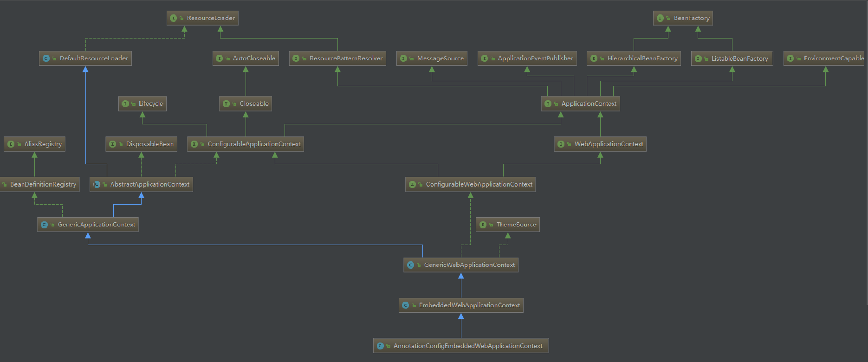Select the ConfigurableWebApplicationContext node

[x=479, y=185]
